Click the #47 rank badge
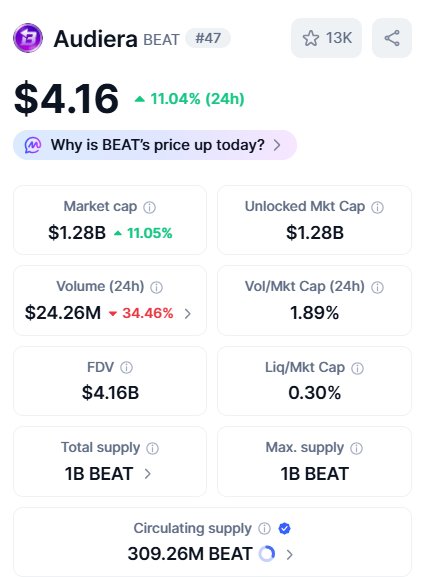 [208, 38]
